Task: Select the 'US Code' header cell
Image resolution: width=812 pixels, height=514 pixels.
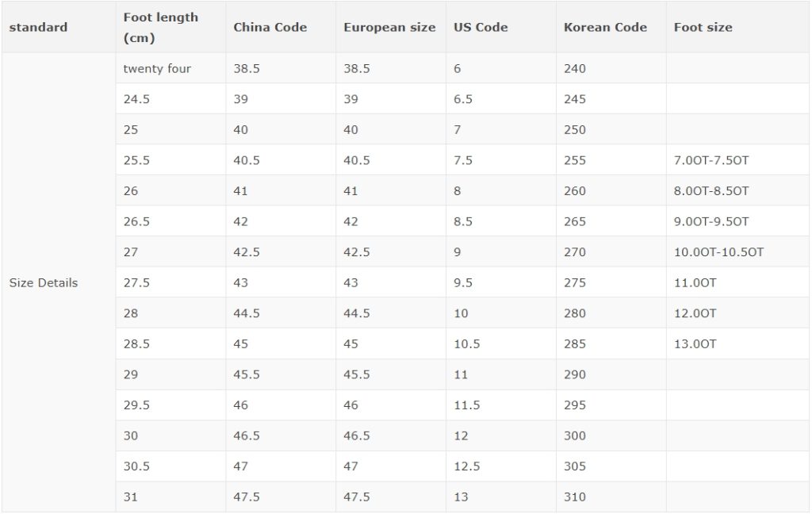Action: pos(501,27)
